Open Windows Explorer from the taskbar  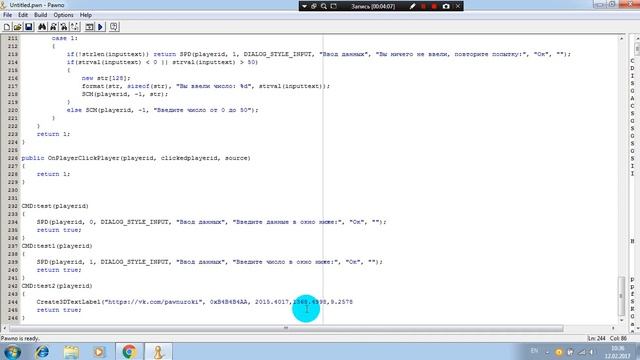71,352
